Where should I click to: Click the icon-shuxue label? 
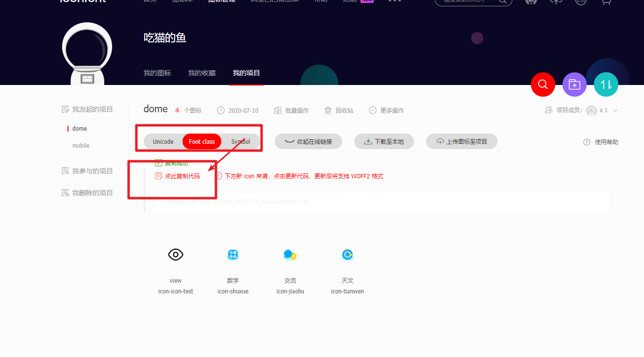click(x=233, y=291)
